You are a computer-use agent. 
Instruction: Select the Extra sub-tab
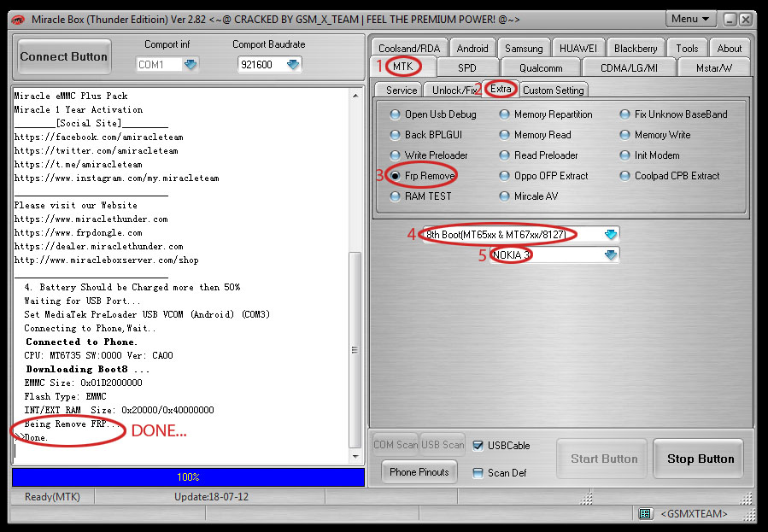(x=501, y=89)
